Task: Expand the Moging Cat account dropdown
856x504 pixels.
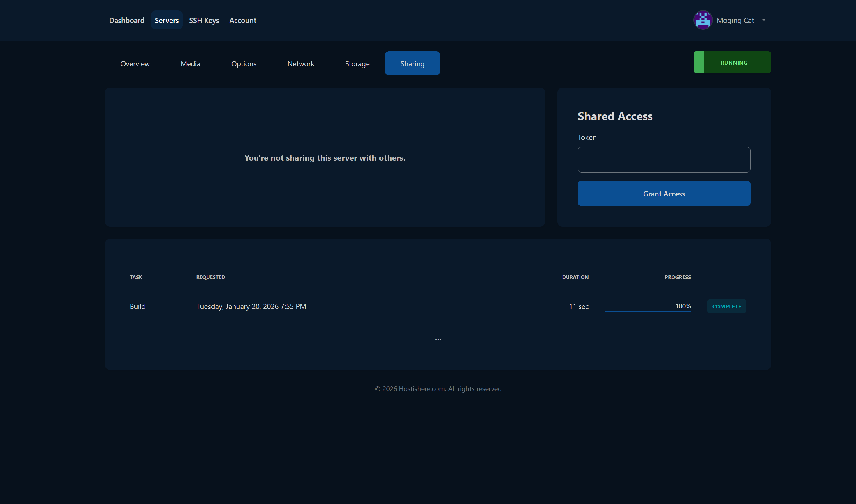Action: coord(741,20)
